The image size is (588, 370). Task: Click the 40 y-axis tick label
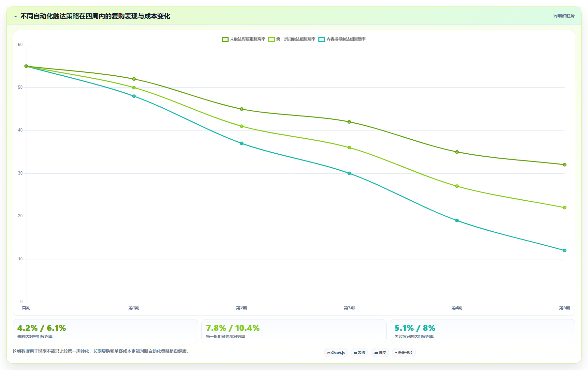point(20,130)
